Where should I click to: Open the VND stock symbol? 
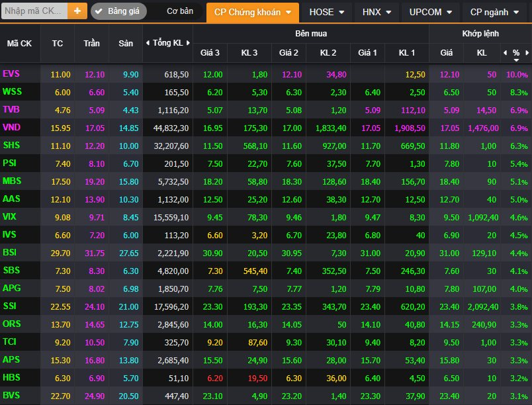click(11, 127)
